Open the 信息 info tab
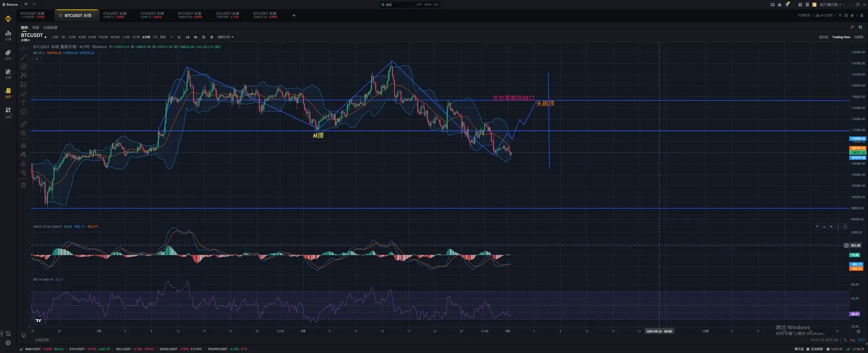 click(x=35, y=28)
